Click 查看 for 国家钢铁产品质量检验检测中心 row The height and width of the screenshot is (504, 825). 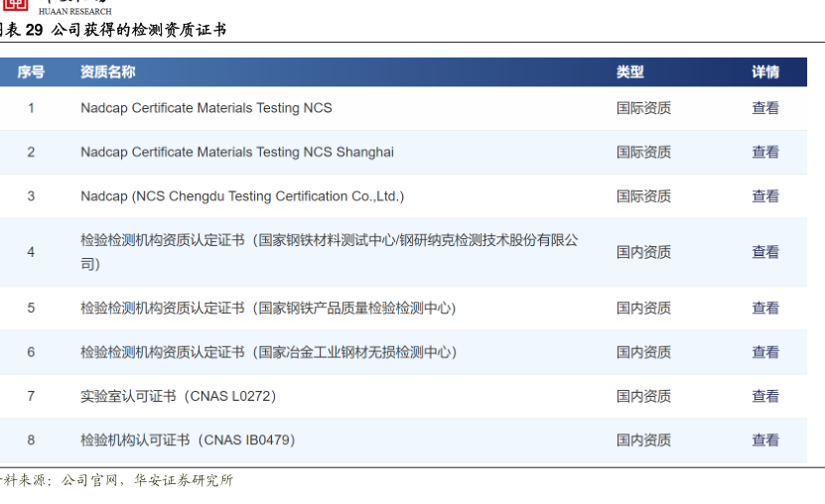[764, 309]
